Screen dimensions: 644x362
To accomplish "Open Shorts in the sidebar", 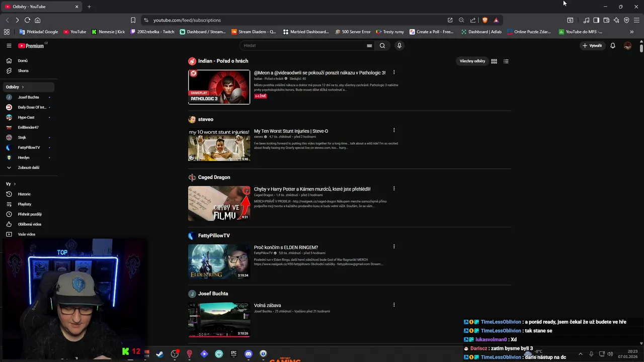I will click(23, 71).
